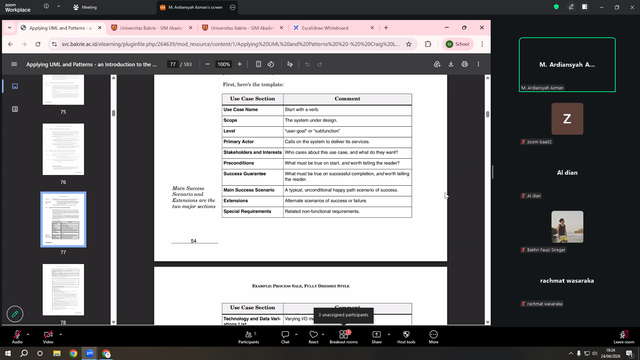Image resolution: width=640 pixels, height=360 pixels.
Task: Start video in Zoom toolbar
Action: pyautogui.click(x=48, y=337)
